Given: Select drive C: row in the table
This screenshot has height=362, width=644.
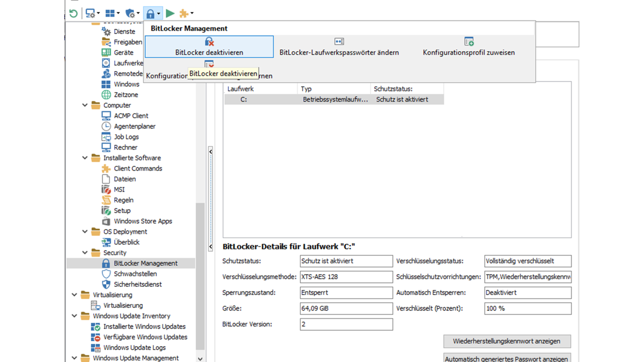Looking at the screenshot, I should (334, 100).
